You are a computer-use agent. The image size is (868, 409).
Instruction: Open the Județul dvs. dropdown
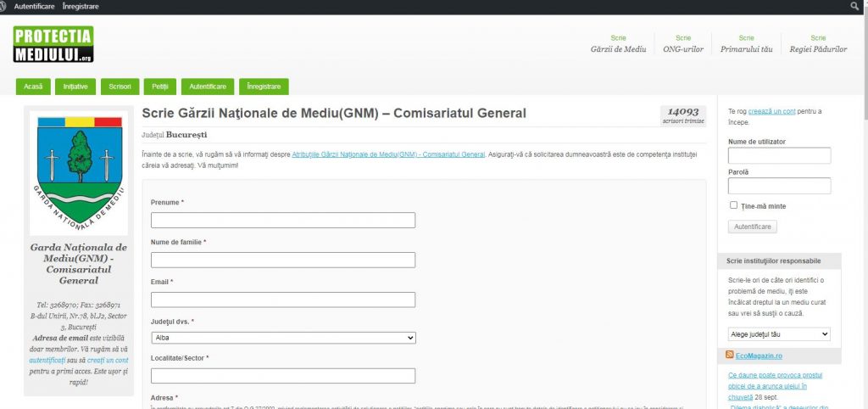coord(283,338)
